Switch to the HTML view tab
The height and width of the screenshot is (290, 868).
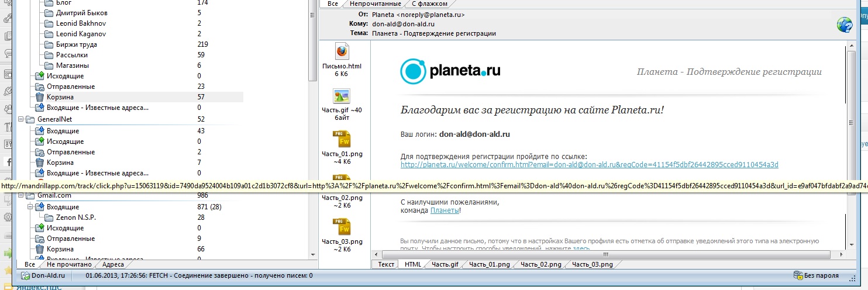click(413, 264)
